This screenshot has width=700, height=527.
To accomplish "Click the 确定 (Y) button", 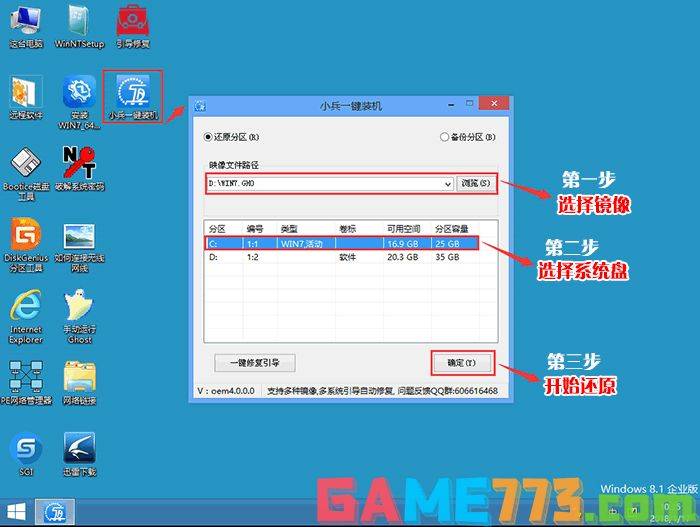I will pos(462,363).
